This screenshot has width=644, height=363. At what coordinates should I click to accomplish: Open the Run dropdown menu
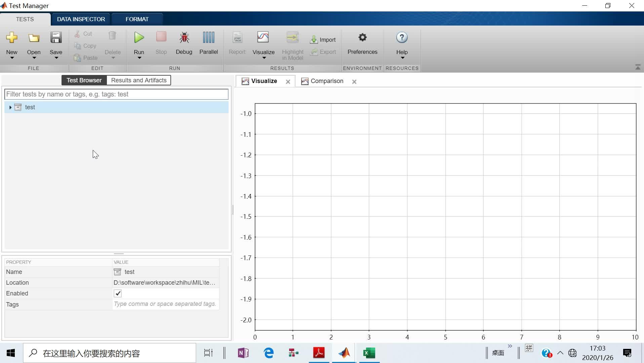coord(139,58)
